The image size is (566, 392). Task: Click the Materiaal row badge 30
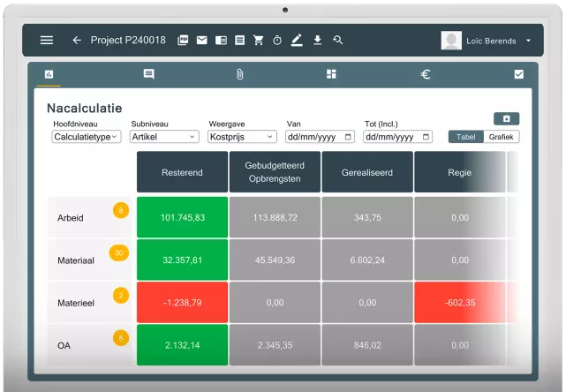tap(117, 253)
